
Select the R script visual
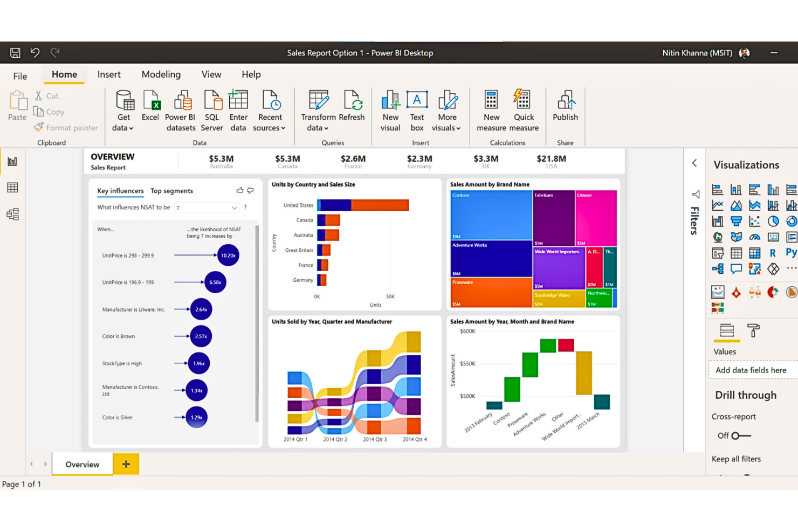(x=773, y=253)
